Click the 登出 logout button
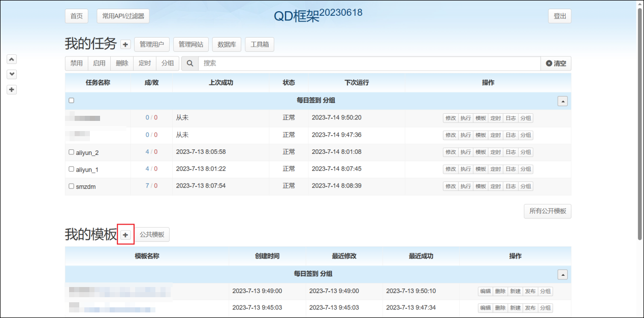 (560, 16)
